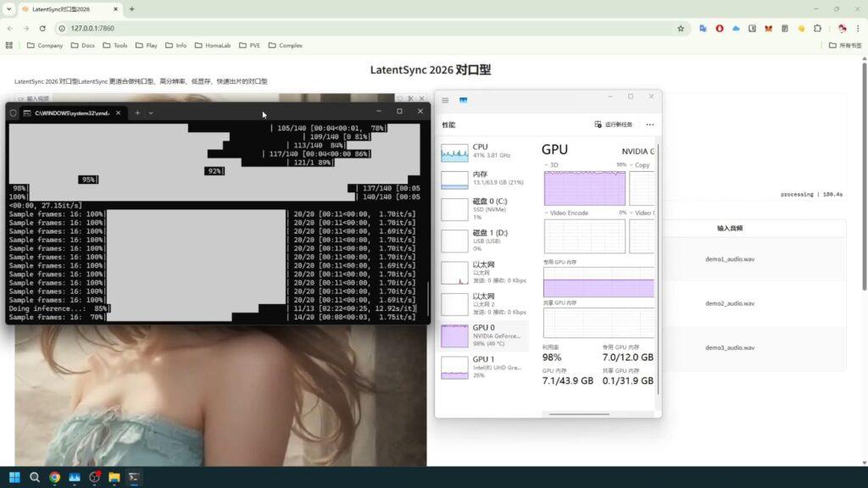Click the MetaMask fox extension icon
This screenshot has height=488, width=868.
(768, 28)
